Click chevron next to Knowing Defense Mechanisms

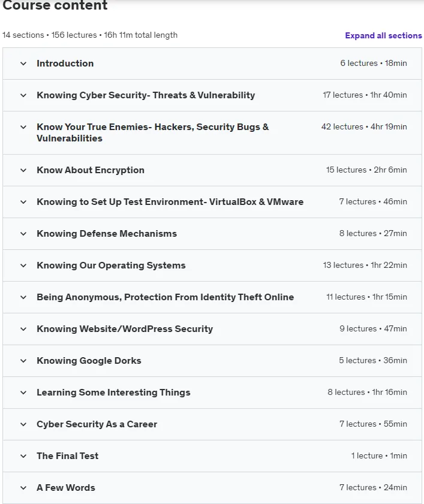point(23,234)
